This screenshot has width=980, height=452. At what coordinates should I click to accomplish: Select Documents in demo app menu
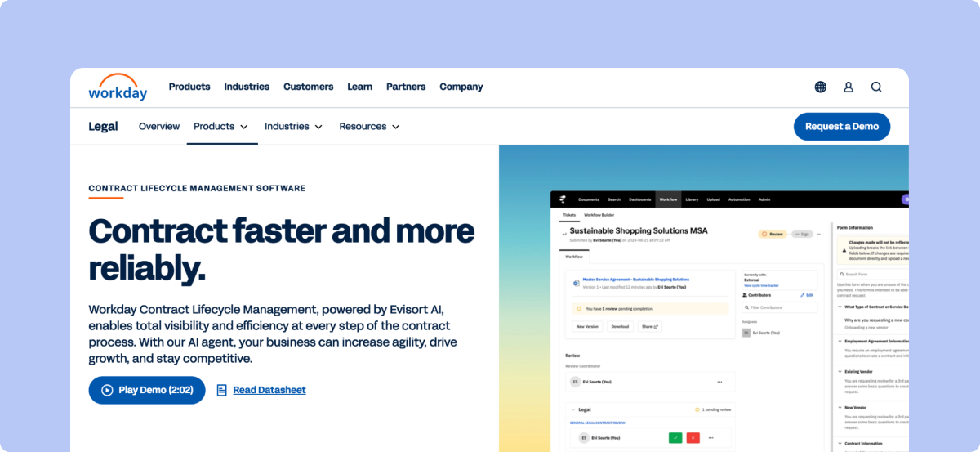589,199
